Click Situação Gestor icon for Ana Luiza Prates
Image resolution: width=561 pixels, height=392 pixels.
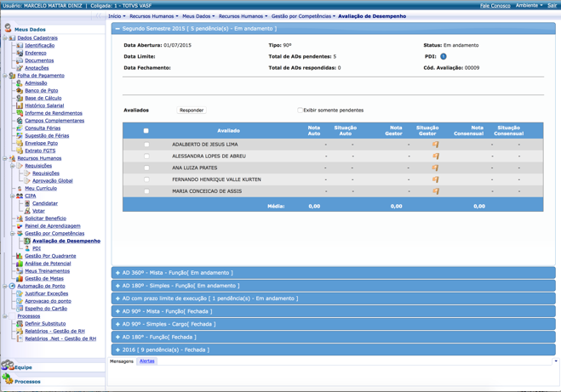pos(435,168)
